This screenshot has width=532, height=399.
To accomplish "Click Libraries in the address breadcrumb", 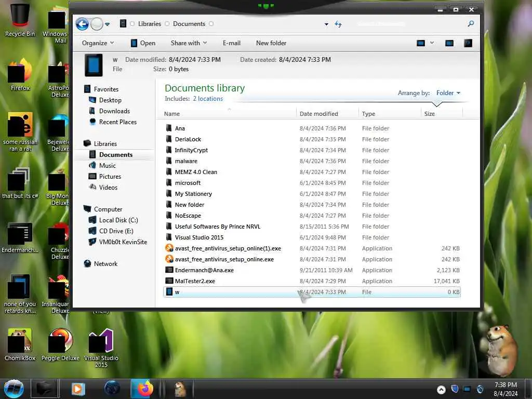I will [x=149, y=24].
